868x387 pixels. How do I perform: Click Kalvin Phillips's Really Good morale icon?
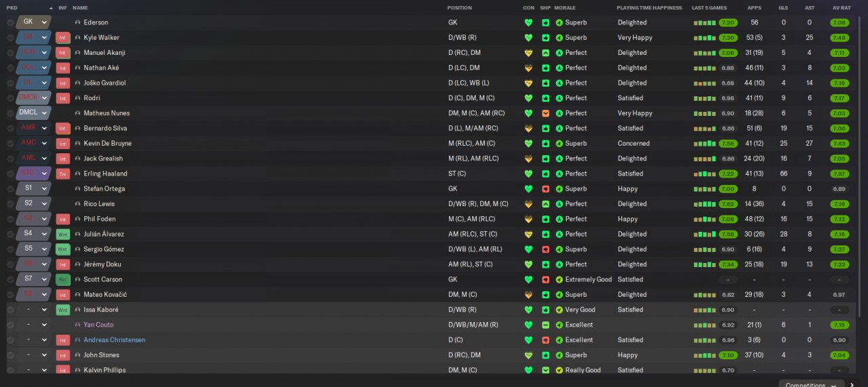pos(559,370)
